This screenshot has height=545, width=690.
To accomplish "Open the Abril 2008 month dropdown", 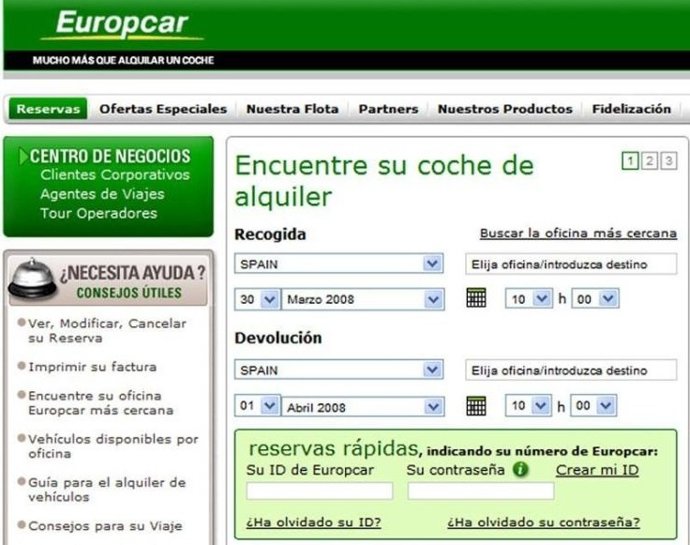I will pos(363,407).
